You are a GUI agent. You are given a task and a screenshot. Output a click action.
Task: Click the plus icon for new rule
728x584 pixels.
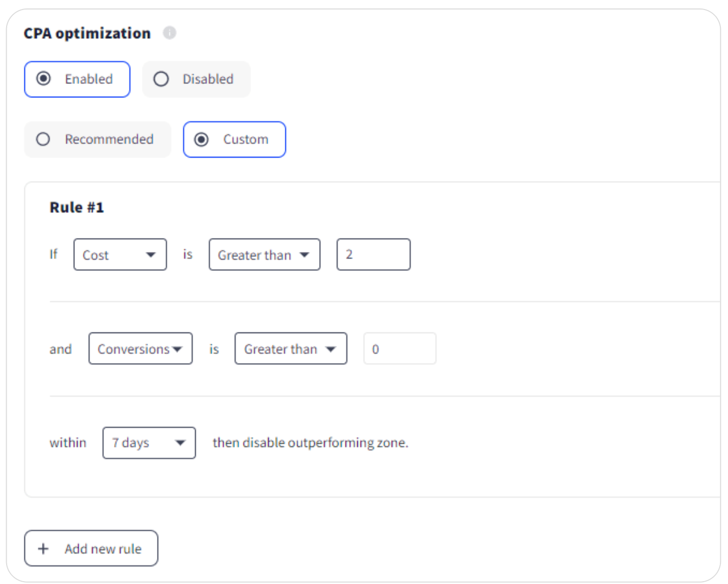43,549
